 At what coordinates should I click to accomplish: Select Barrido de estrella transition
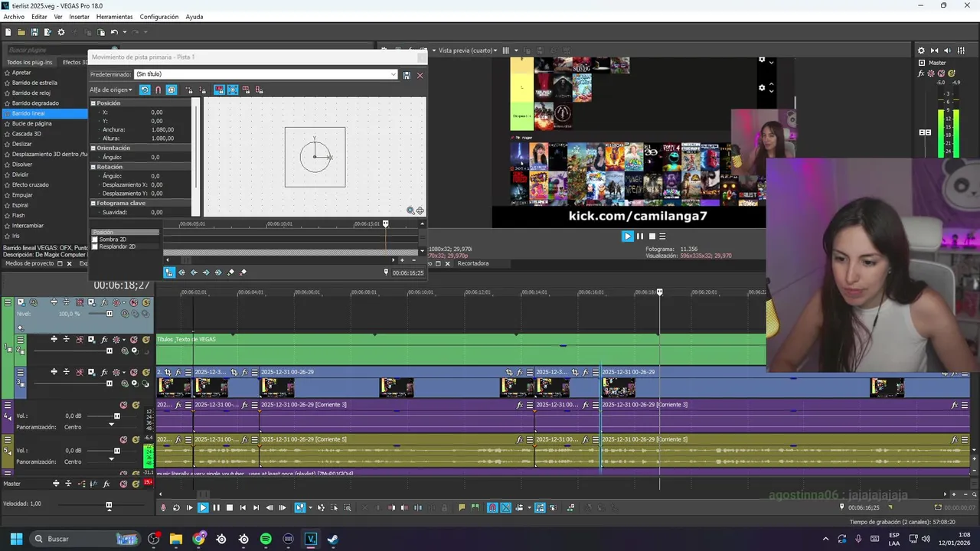[x=34, y=83]
